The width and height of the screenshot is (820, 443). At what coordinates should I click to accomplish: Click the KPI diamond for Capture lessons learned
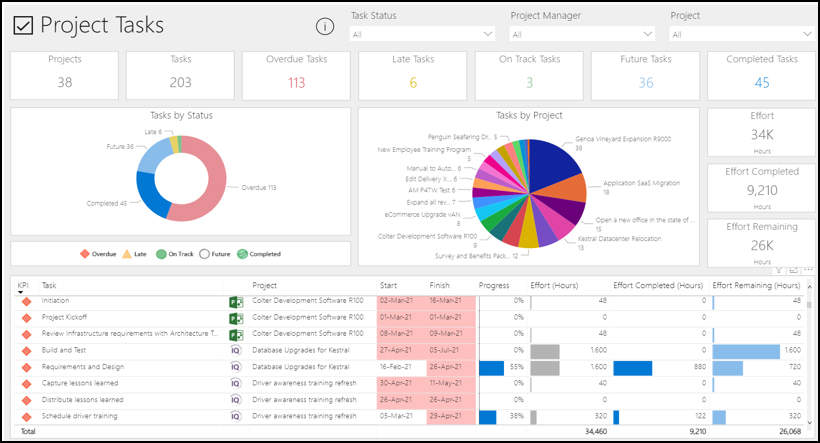27,384
